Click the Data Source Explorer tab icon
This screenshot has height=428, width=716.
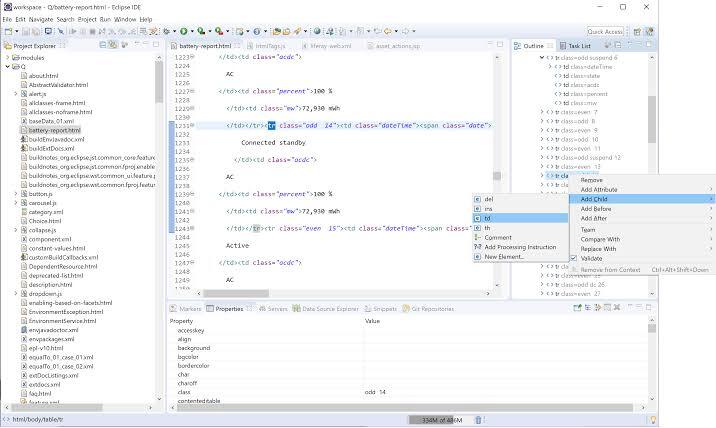point(296,309)
